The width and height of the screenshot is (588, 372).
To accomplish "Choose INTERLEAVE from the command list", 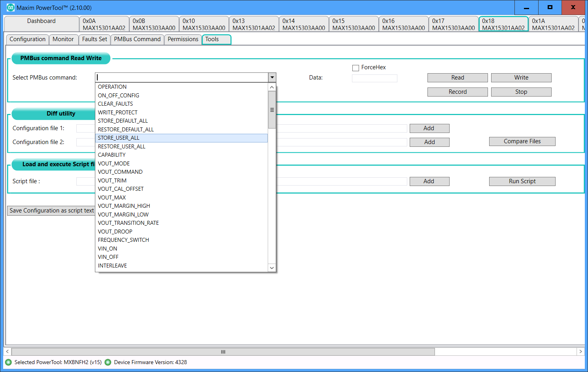I will [182, 266].
